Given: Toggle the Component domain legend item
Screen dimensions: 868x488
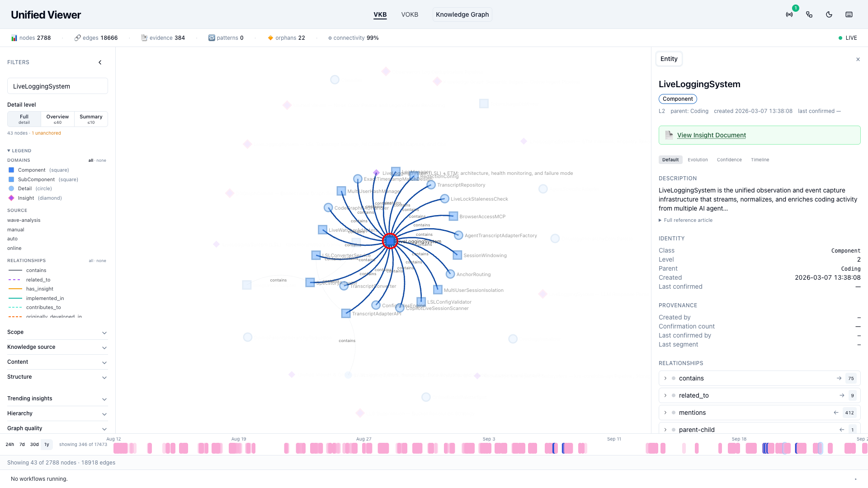Looking at the screenshot, I should [39, 170].
